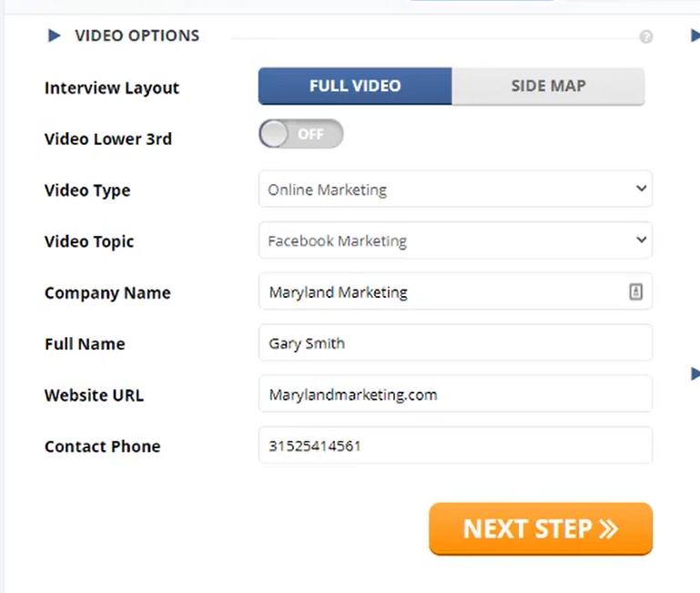Click the contact card icon in Company Name field
The image size is (700, 593).
pos(635,291)
